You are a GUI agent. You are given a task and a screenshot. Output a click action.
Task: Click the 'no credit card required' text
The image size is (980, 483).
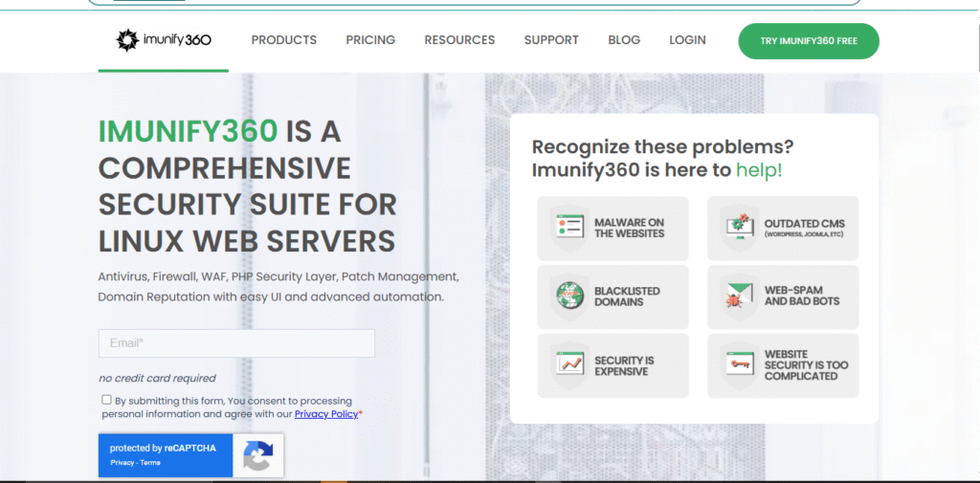tap(157, 378)
